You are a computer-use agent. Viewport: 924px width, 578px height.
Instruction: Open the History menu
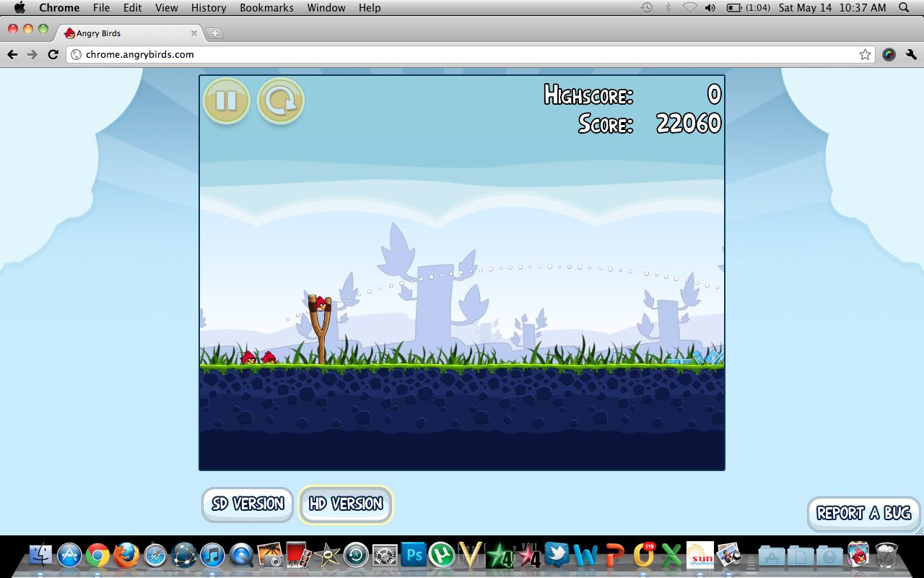209,8
